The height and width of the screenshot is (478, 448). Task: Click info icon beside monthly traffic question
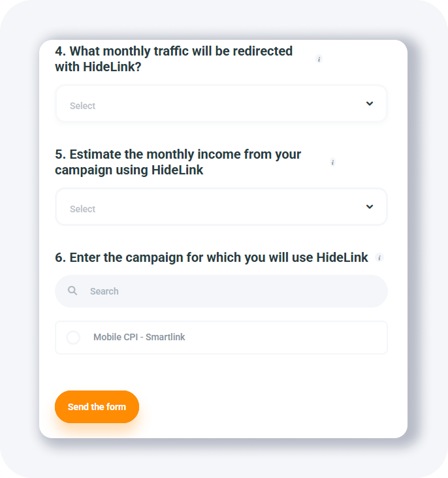319,59
